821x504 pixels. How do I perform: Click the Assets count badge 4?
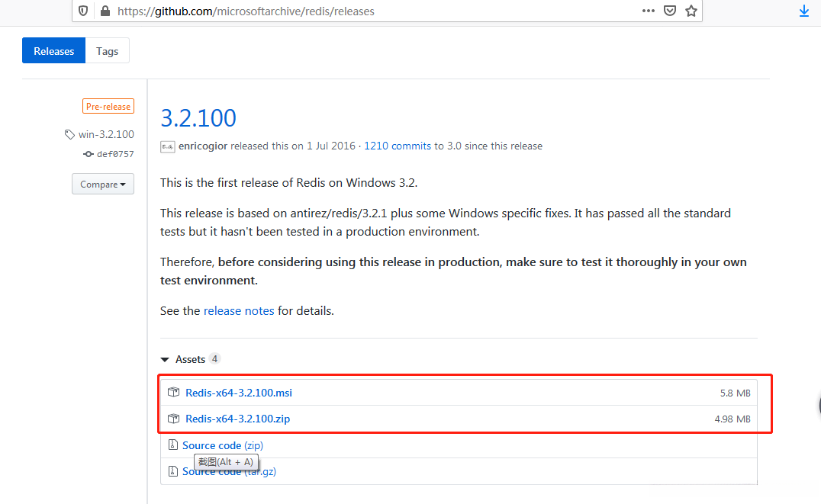point(214,359)
